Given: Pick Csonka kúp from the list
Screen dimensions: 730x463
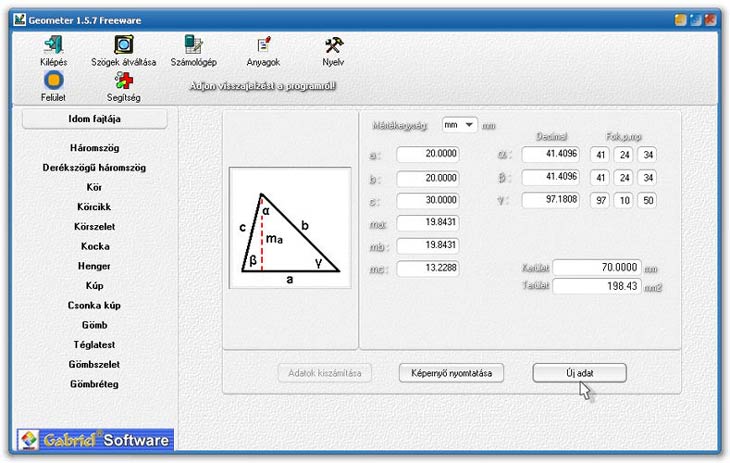Looking at the screenshot, I should (95, 305).
